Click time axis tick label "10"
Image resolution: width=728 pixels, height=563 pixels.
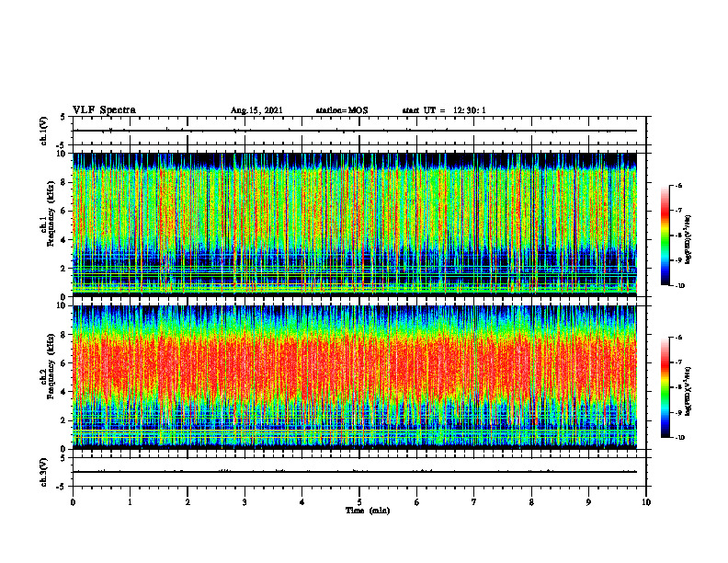[646, 502]
